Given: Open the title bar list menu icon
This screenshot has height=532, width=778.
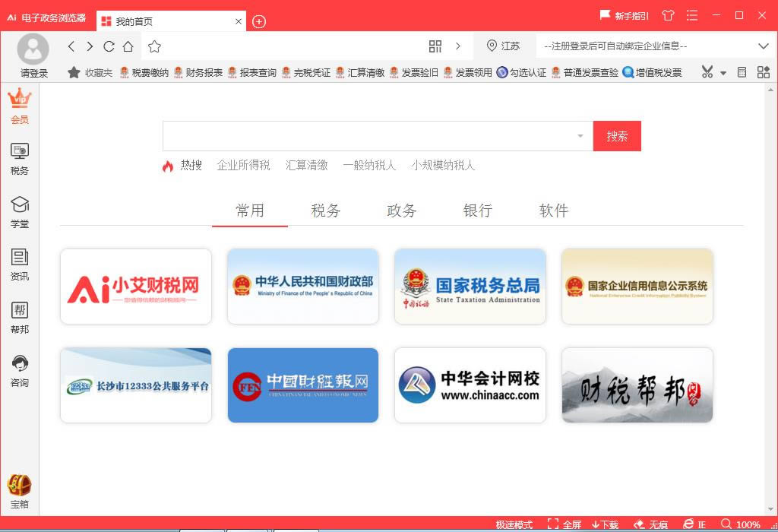Looking at the screenshot, I should point(692,15).
